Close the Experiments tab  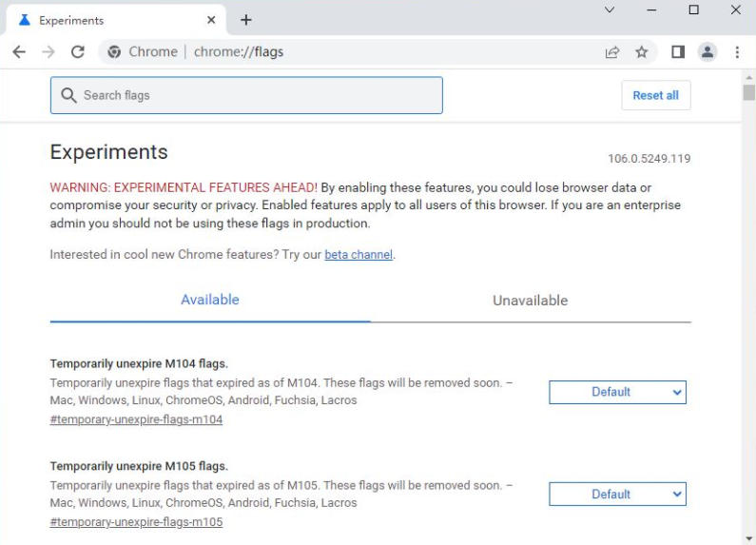[x=211, y=20]
